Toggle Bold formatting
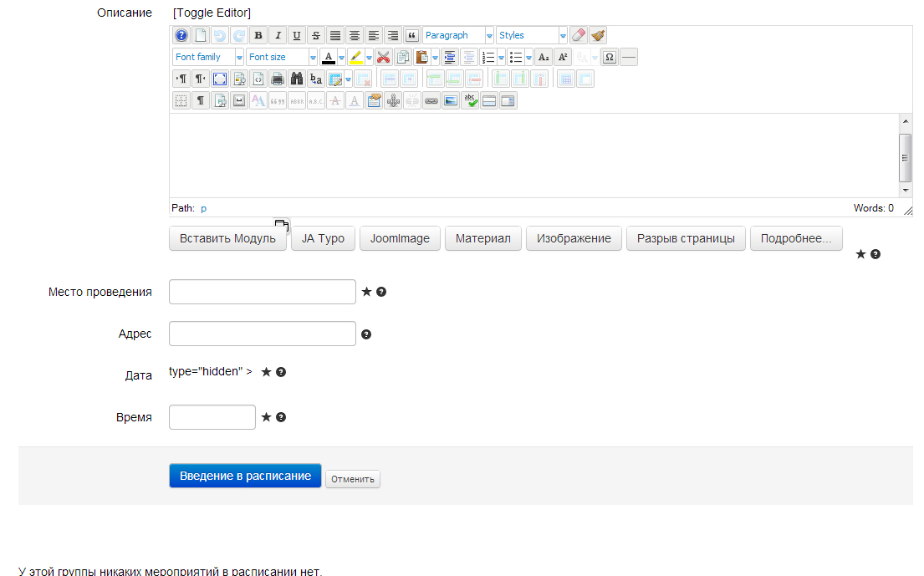 [x=258, y=35]
